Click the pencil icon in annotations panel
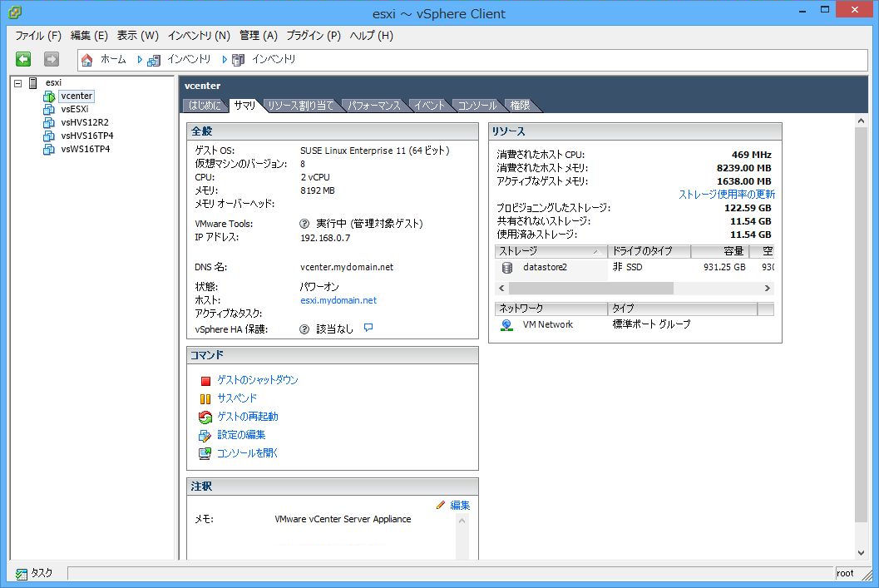This screenshot has width=879, height=588. pos(441,505)
